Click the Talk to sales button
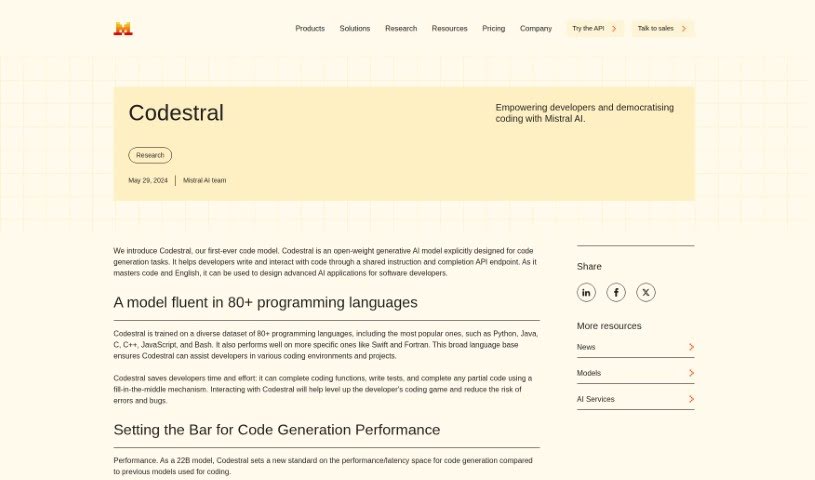 (663, 29)
